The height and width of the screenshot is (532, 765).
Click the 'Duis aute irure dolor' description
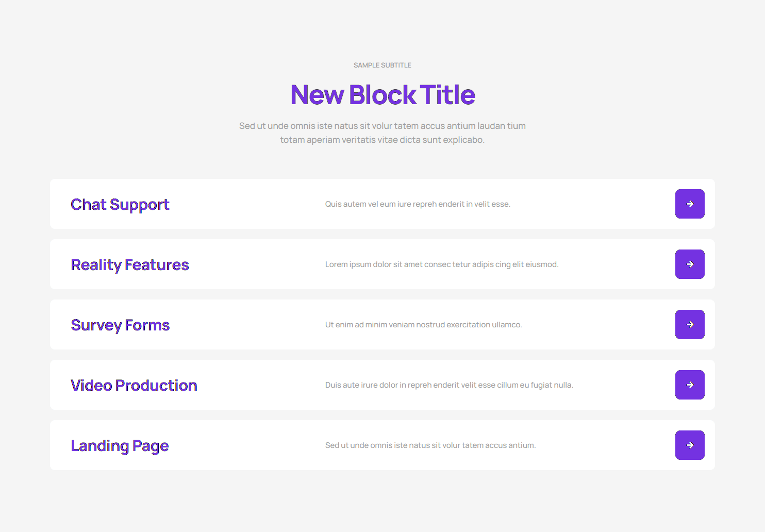tap(449, 385)
